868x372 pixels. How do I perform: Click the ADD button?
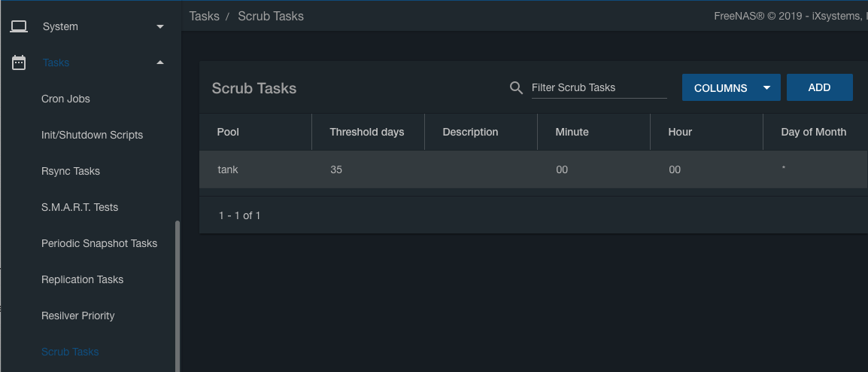pyautogui.click(x=819, y=87)
